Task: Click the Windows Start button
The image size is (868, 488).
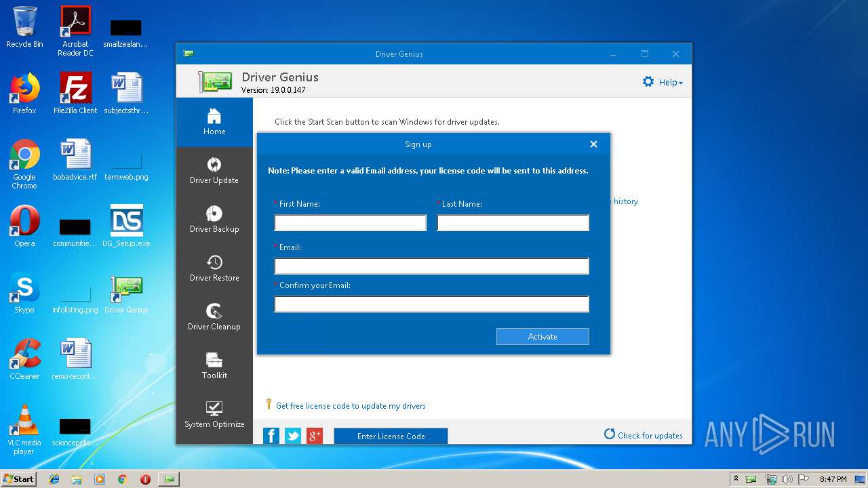Action: click(x=18, y=479)
